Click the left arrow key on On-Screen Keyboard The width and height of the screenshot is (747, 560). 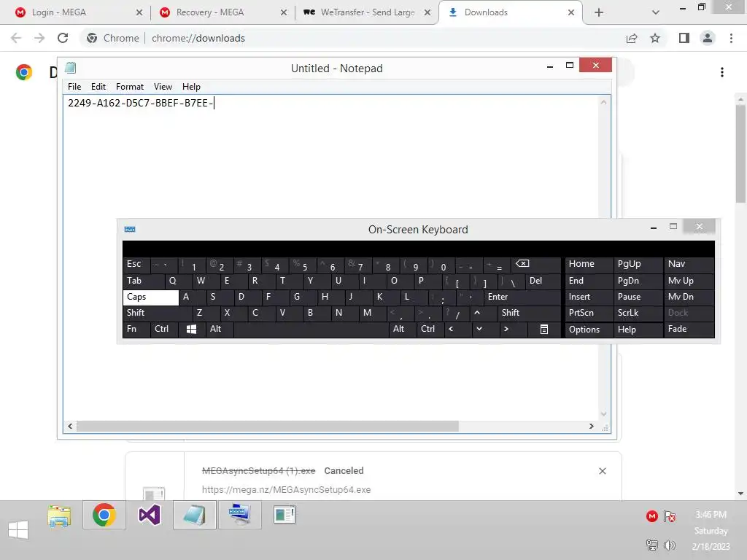(x=457, y=329)
